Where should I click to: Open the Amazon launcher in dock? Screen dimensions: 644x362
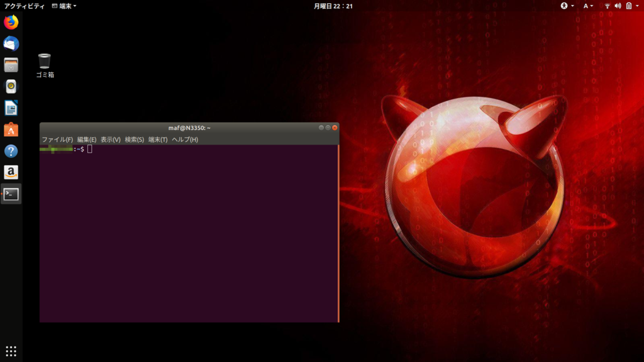coord(11,172)
